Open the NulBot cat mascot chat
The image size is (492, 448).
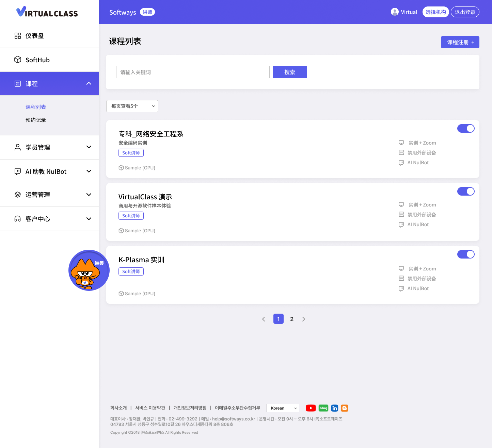click(x=89, y=270)
